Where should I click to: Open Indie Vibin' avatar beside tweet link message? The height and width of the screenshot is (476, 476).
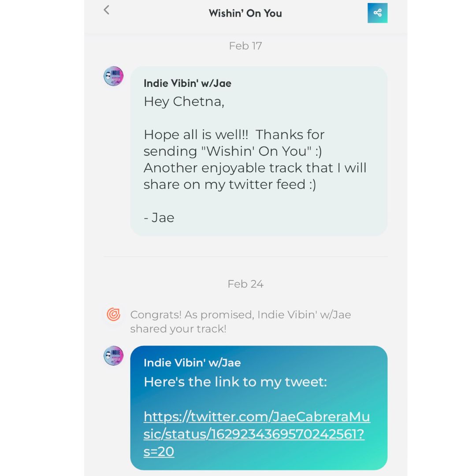[114, 356]
